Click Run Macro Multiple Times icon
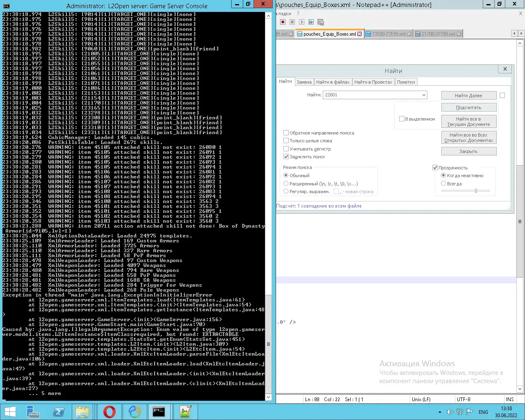Image resolution: width=525 pixels, height=420 pixels. pos(311,22)
